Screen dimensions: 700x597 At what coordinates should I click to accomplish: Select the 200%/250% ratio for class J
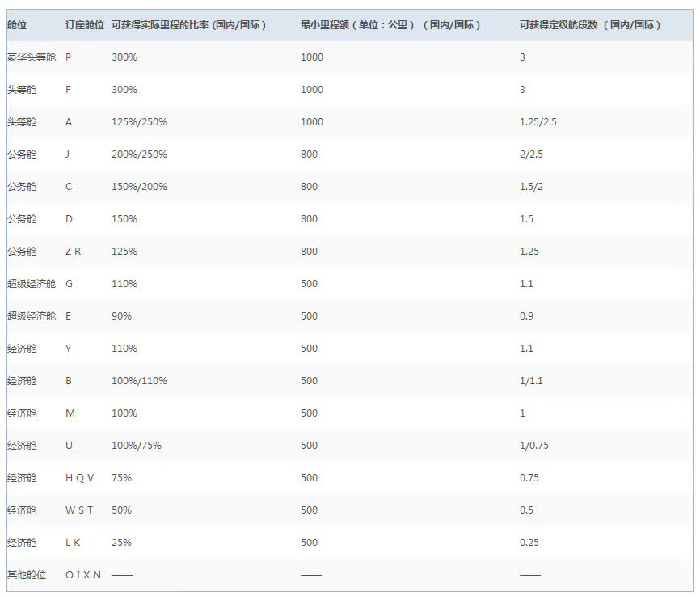point(139,155)
